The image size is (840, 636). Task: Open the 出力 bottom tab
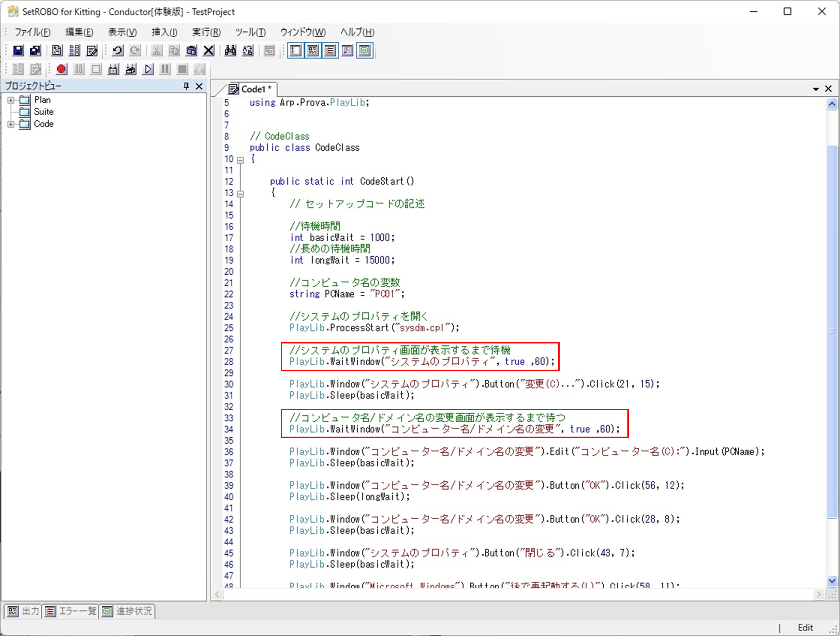(x=23, y=611)
